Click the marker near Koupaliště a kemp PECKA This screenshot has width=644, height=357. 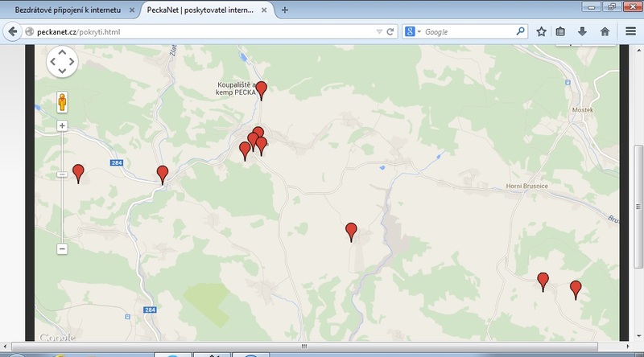(261, 90)
